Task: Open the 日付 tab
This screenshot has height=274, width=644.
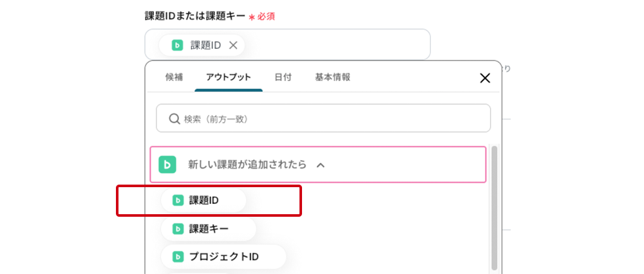Action: click(x=283, y=77)
